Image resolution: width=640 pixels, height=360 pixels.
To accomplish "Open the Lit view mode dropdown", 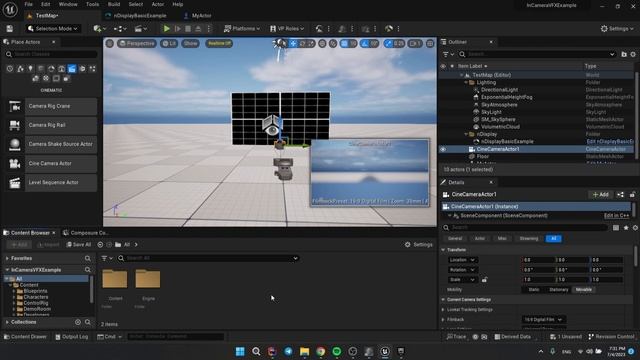I will pos(169,43).
